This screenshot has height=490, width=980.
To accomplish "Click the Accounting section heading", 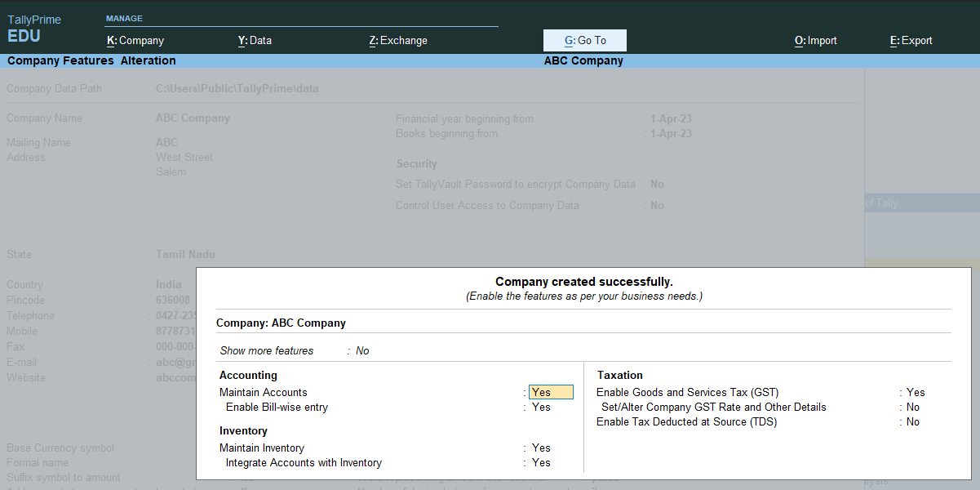I will [x=249, y=375].
